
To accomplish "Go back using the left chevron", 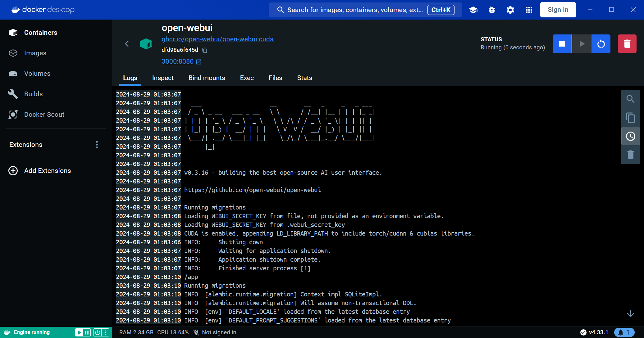I will 127,44.
